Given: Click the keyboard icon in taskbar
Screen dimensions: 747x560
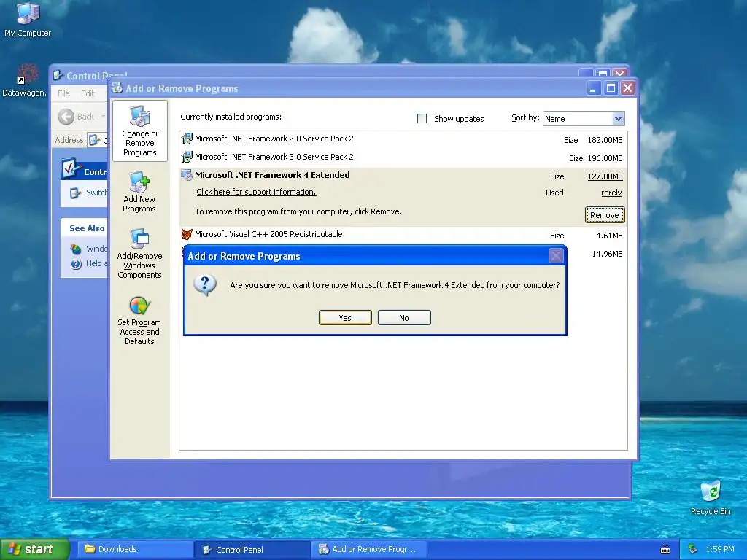Looking at the screenshot, I should [x=665, y=550].
